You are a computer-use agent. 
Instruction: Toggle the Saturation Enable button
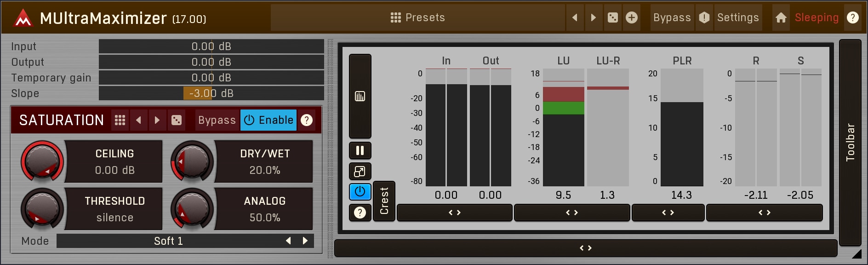(x=268, y=120)
